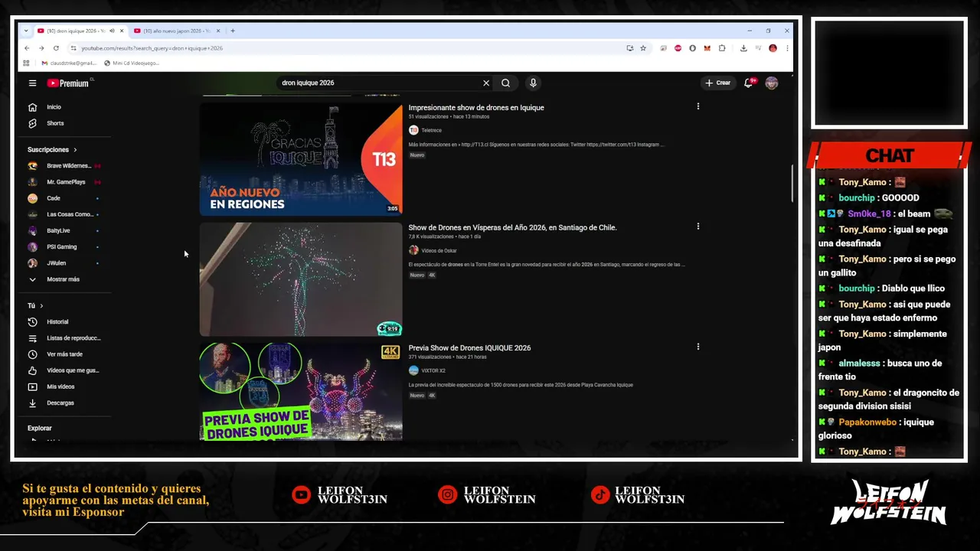Open title Impresionante show de drones en Iquique
Viewport: 980px width, 551px height.
point(476,108)
